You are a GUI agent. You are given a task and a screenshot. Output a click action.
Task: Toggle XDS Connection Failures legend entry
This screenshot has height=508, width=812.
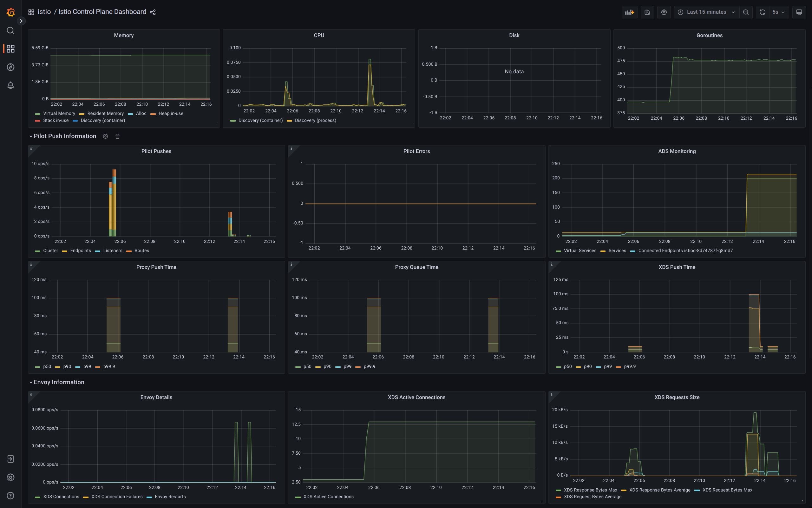point(117,497)
